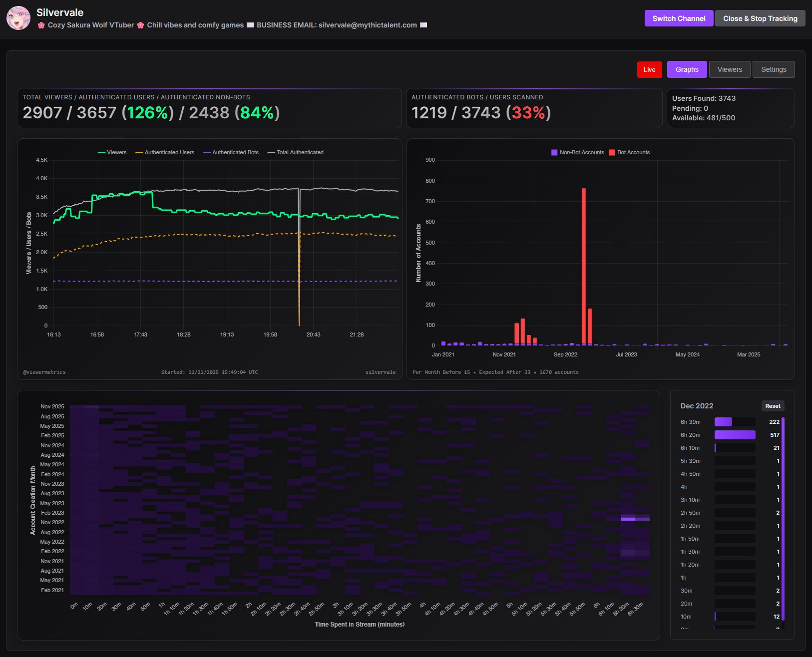The width and height of the screenshot is (812, 657).
Task: Click the Silvervale channel avatar
Action: point(18,18)
